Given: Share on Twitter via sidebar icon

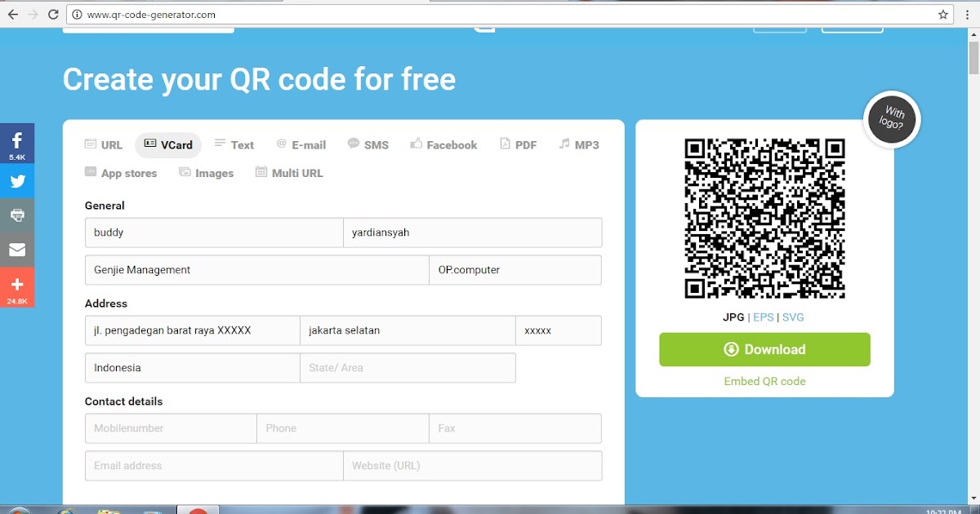Looking at the screenshot, I should click(x=17, y=181).
